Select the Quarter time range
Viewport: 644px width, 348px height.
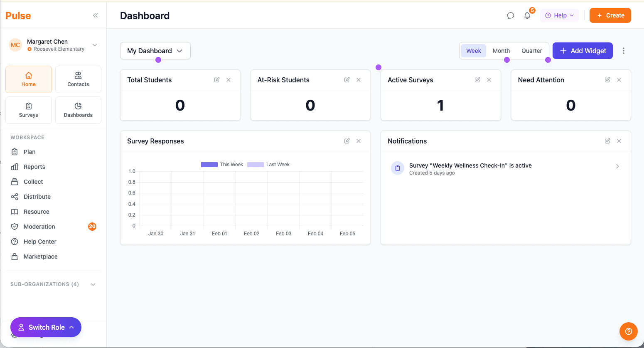click(x=532, y=50)
